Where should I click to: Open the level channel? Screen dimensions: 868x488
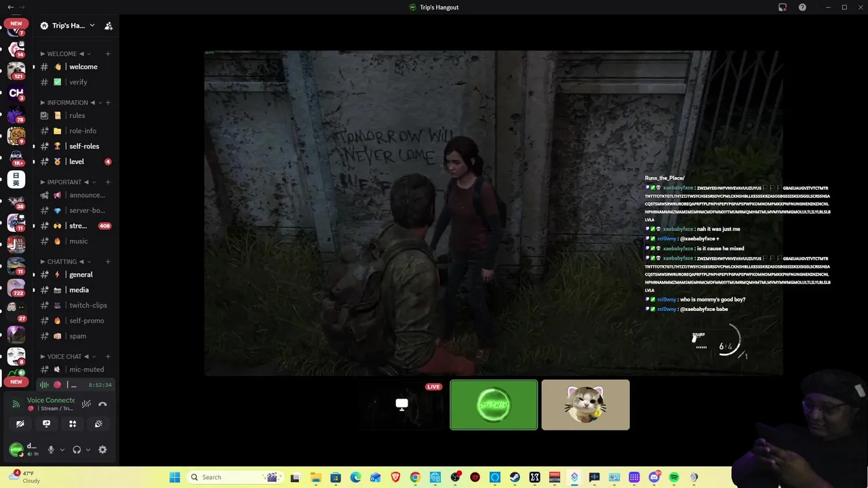[76, 161]
